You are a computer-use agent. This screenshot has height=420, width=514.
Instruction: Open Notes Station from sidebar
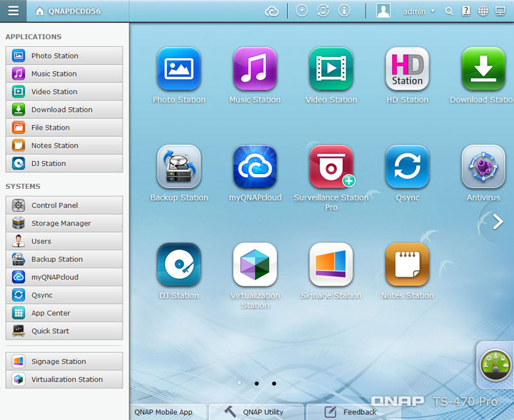64,145
